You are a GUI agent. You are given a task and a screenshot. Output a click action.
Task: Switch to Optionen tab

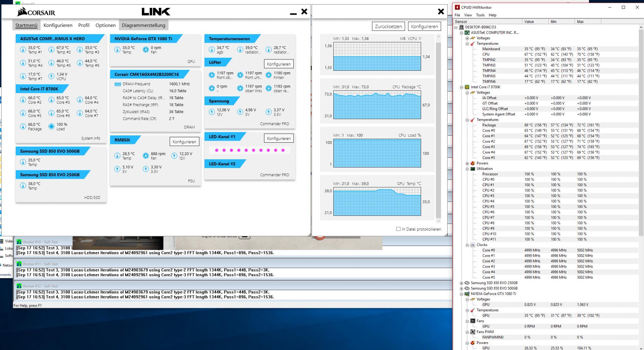(106, 25)
